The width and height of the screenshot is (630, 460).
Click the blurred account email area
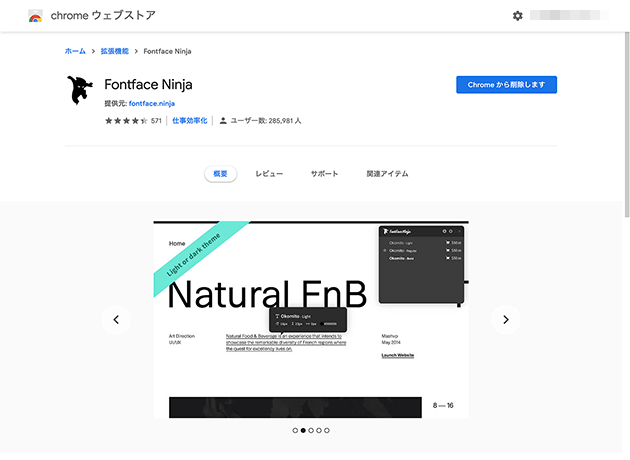(568, 15)
